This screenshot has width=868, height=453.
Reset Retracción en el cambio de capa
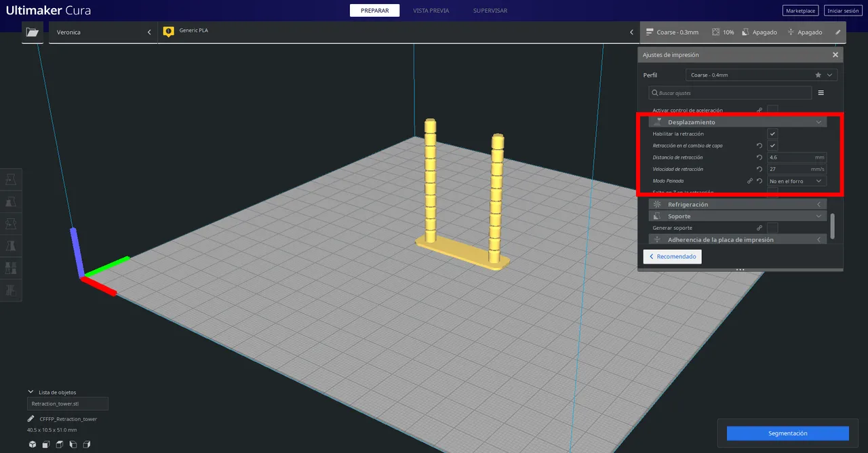[759, 146]
